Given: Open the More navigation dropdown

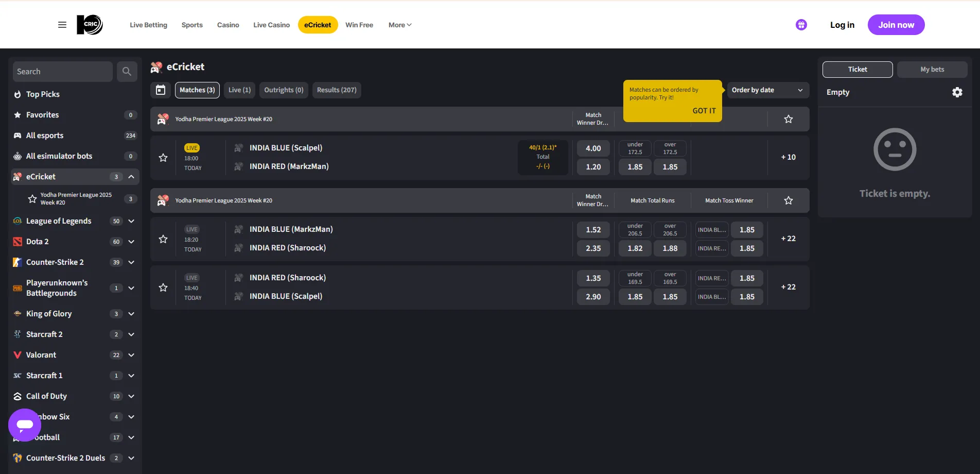Looking at the screenshot, I should (400, 25).
